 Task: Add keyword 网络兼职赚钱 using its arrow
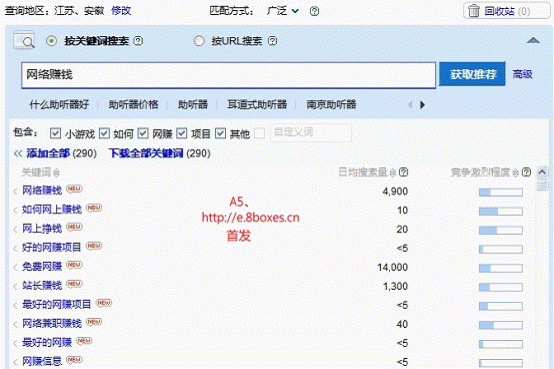15,324
